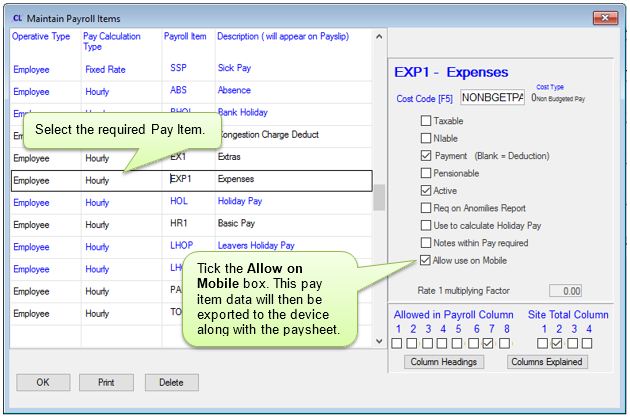Toggle Allow use on Mobile checkbox
Image resolution: width=630 pixels, height=419 pixels.
pos(425,260)
